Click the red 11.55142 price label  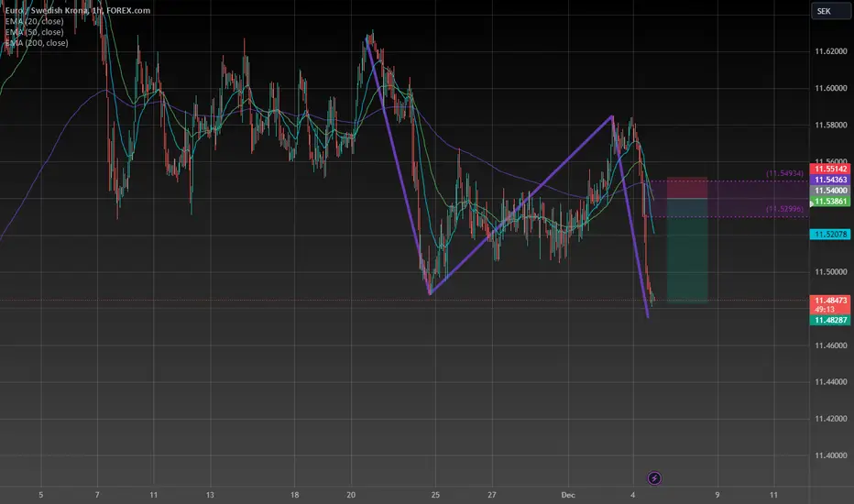830,169
